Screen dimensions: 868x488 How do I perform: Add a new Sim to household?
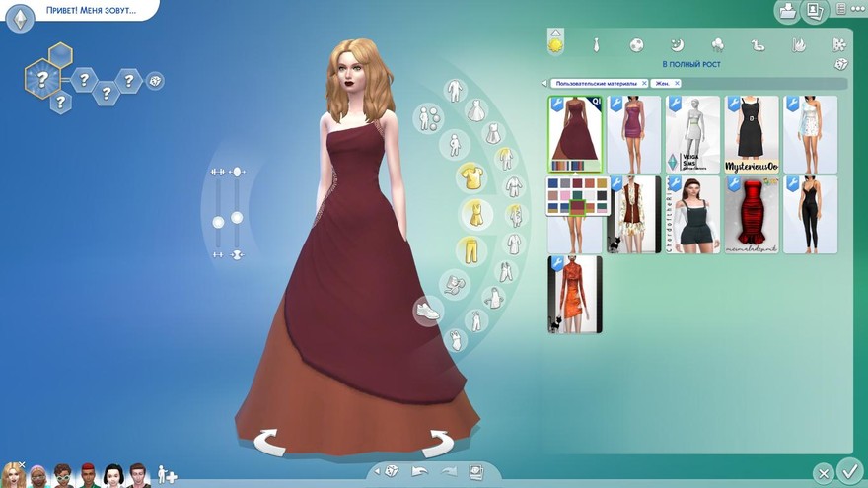[167, 475]
